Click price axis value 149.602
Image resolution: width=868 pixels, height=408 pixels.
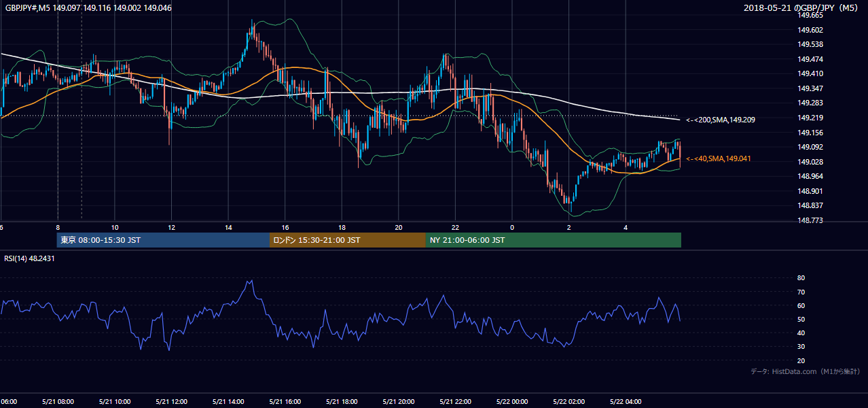(x=810, y=30)
